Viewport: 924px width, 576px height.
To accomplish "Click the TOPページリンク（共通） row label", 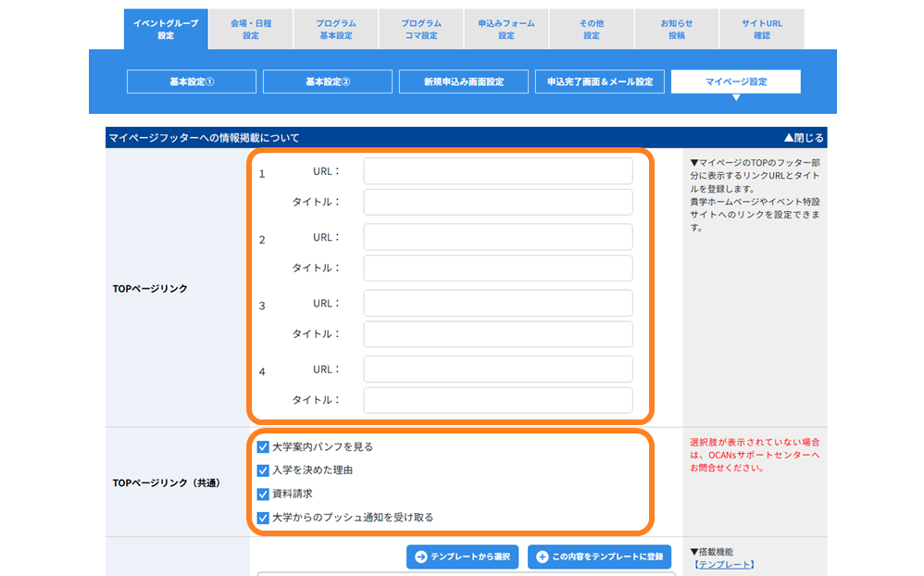I will [x=166, y=482].
